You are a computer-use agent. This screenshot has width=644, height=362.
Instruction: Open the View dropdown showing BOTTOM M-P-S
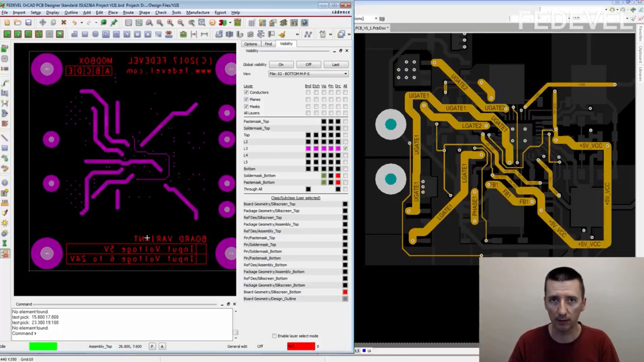tap(308, 74)
